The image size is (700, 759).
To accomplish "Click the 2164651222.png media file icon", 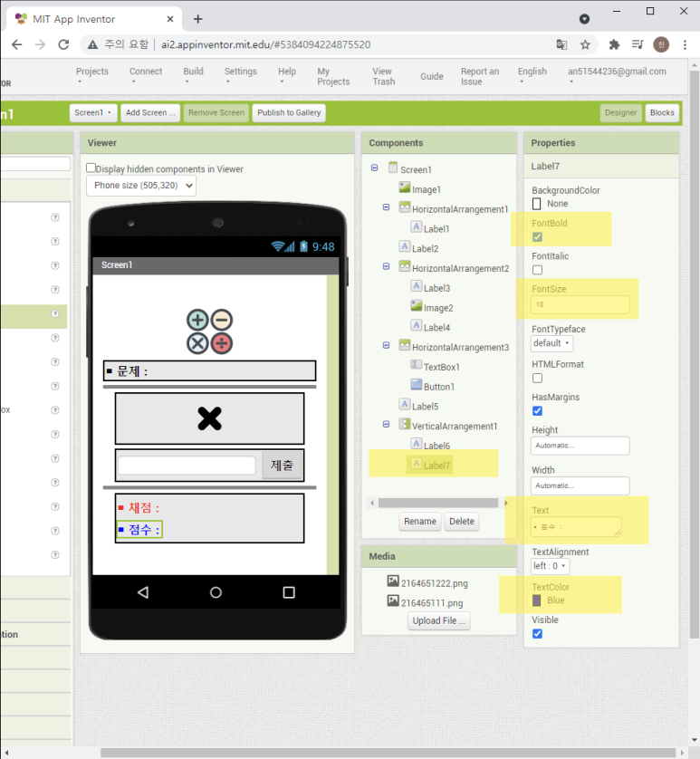I will coord(393,581).
